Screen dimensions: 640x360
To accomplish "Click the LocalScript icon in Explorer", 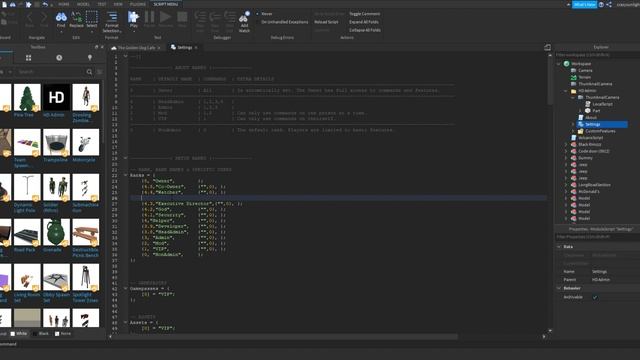I will coord(588,104).
